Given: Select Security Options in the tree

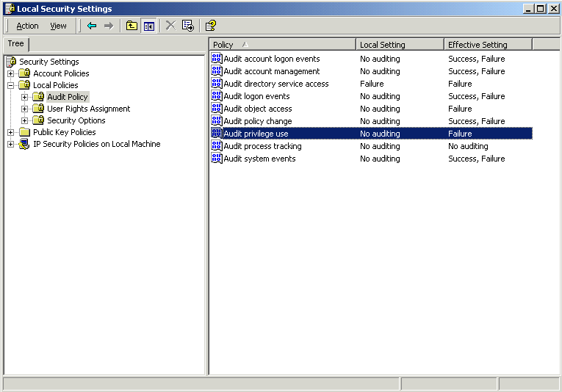Looking at the screenshot, I should click(x=76, y=120).
